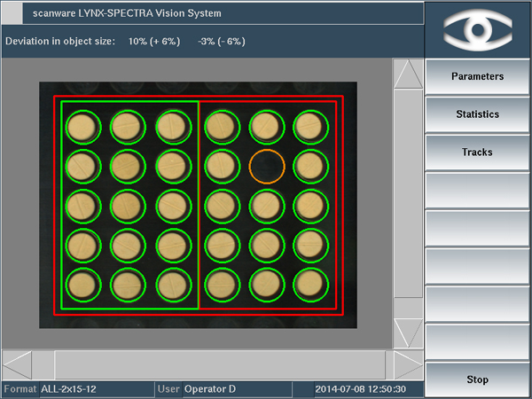The height and width of the screenshot is (399, 532).
Task: Click the horizontal scroll left arrow
Action: (18, 364)
